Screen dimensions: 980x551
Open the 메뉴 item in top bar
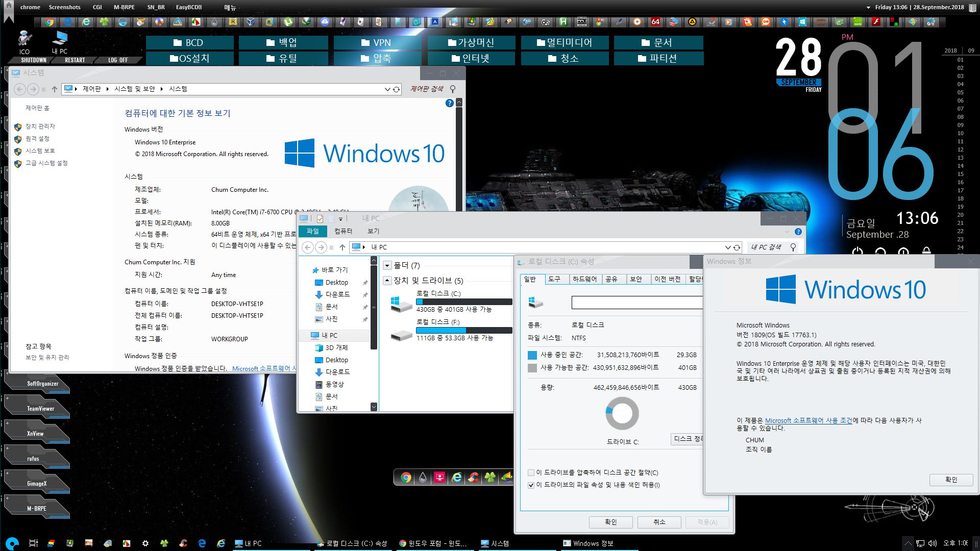(230, 8)
